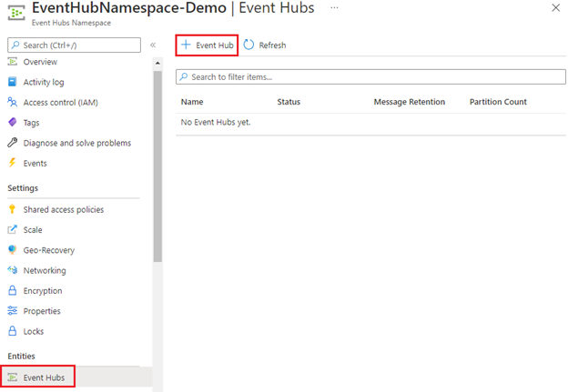Open Shared access policies settings
The height and width of the screenshot is (392, 568).
coord(64,209)
